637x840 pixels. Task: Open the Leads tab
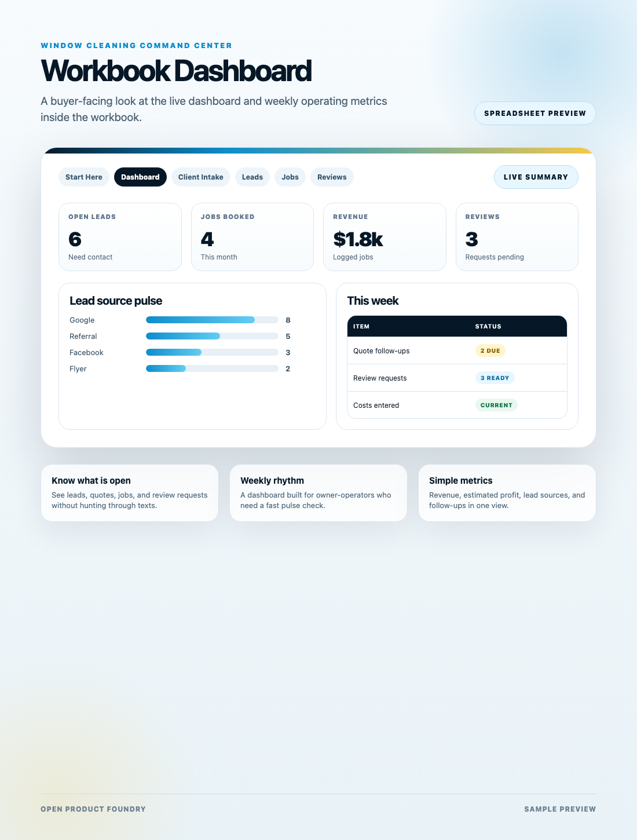[252, 177]
